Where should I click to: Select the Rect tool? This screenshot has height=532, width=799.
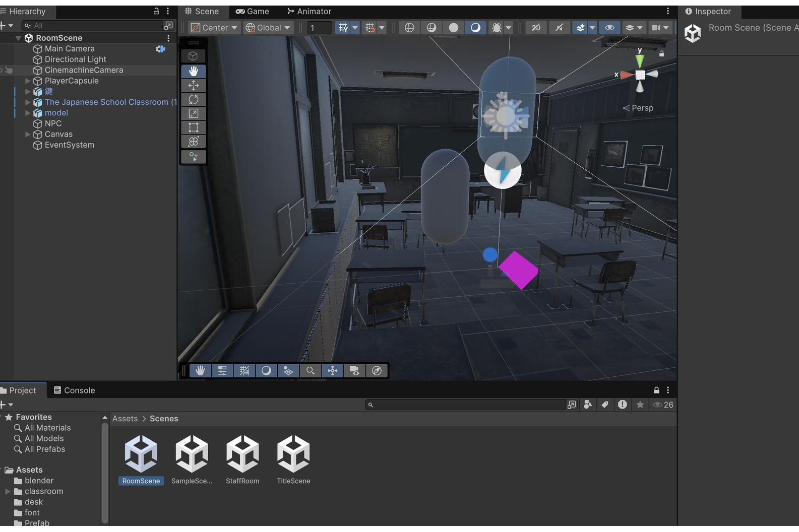(x=194, y=127)
